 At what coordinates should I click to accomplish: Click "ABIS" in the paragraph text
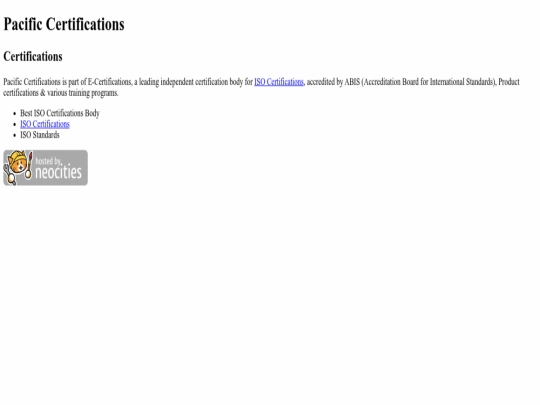pos(352,82)
